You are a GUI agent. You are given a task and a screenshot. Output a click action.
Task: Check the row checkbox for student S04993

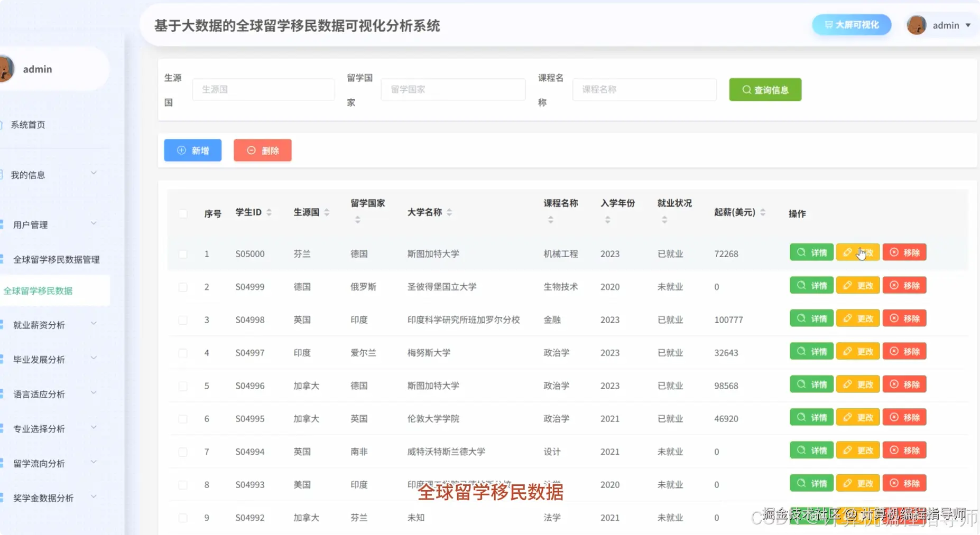pyautogui.click(x=183, y=484)
